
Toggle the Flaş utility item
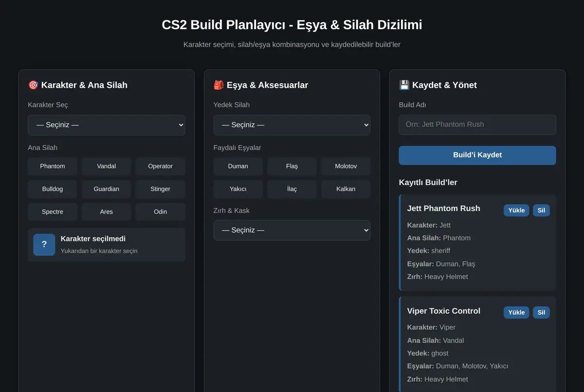coord(292,166)
